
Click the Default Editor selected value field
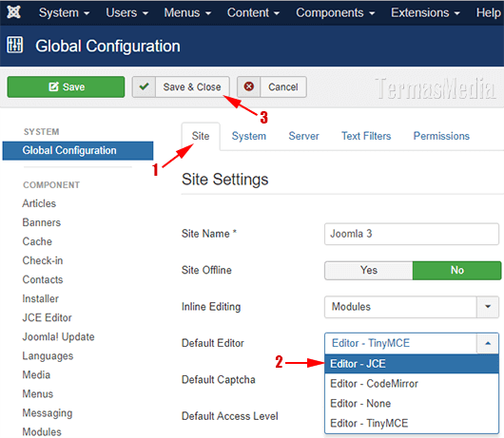(400, 343)
